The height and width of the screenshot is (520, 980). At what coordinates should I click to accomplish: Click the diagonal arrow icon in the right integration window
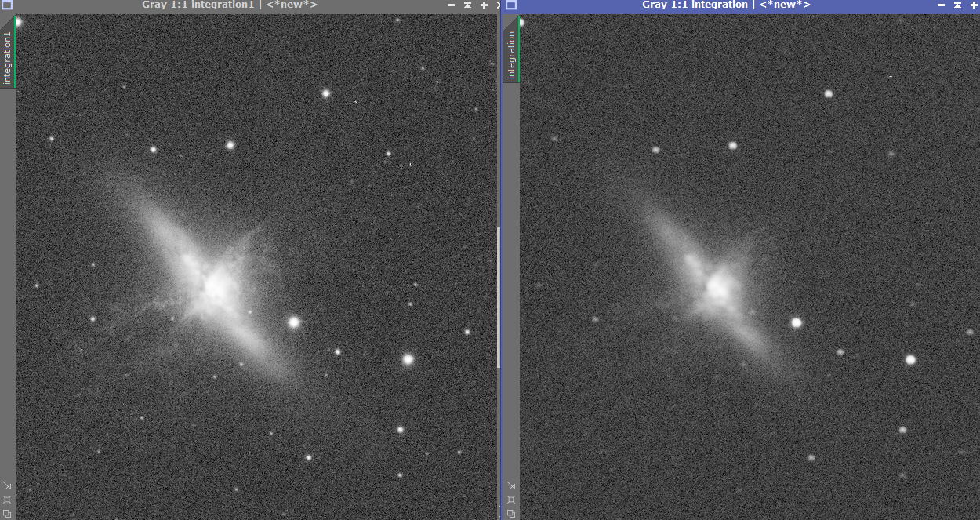pyautogui.click(x=511, y=485)
